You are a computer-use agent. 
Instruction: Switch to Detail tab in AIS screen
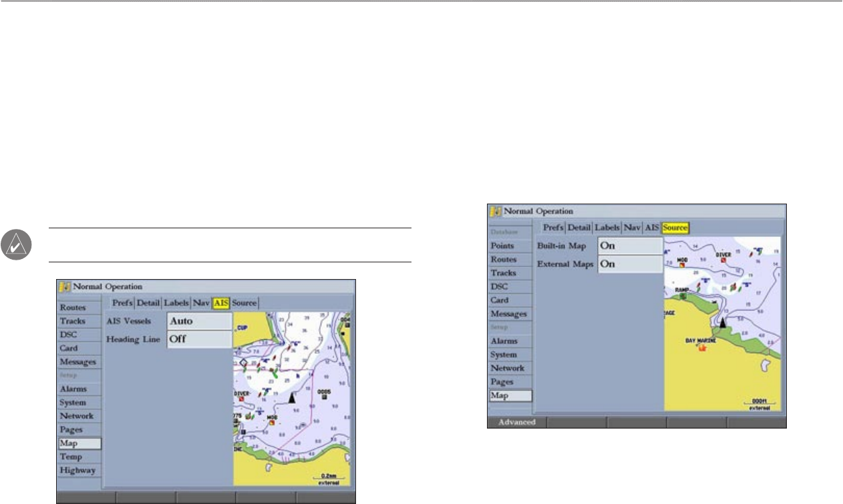pyautogui.click(x=149, y=303)
